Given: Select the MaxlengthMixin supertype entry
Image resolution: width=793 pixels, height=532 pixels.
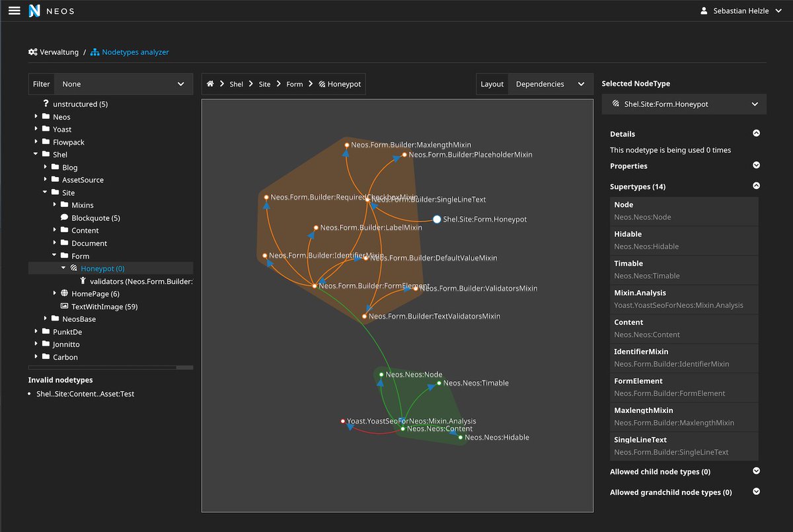Looking at the screenshot, I should click(684, 416).
